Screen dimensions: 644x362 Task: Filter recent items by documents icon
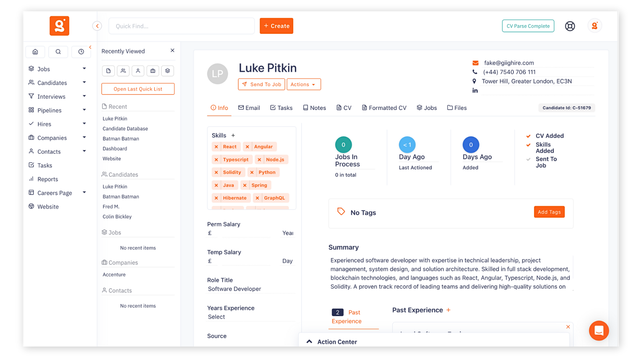point(108,71)
